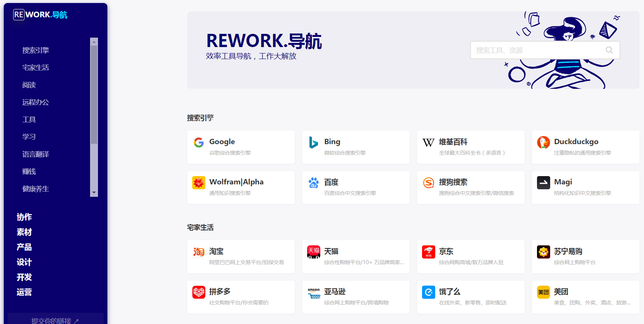
Task: Click the Sogou search S icon
Action: click(x=428, y=183)
